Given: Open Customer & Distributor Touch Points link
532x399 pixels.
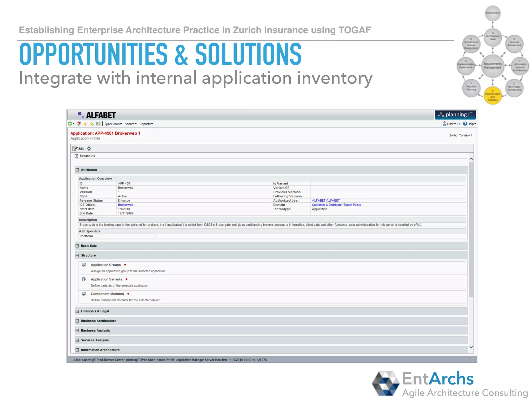Looking at the screenshot, I should pos(336,205).
